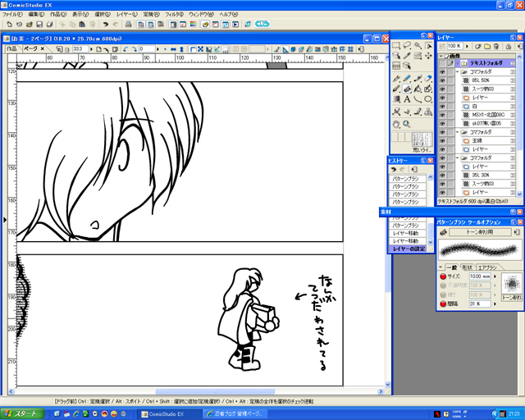Open the 編集 menu
This screenshot has width=525, height=420.
point(36,15)
